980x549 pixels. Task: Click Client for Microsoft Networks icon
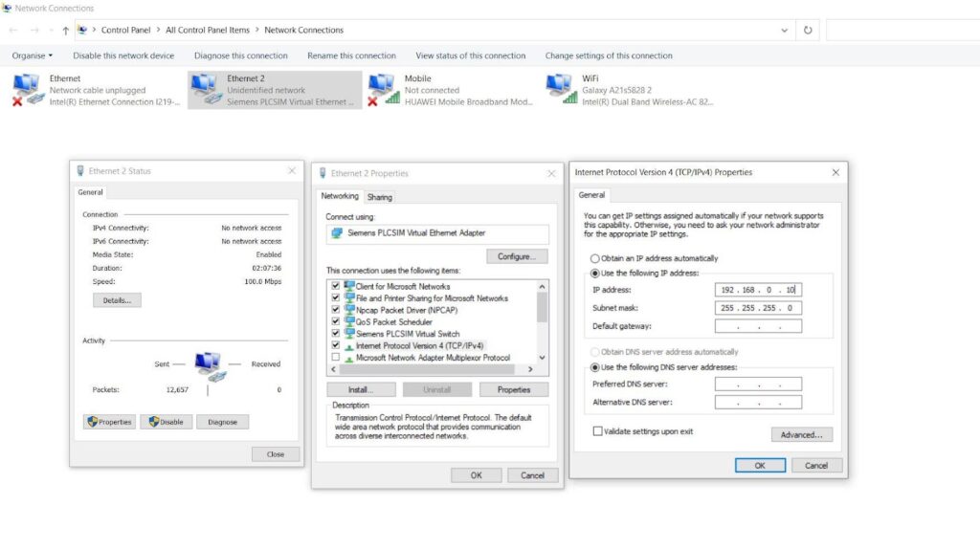(x=349, y=286)
